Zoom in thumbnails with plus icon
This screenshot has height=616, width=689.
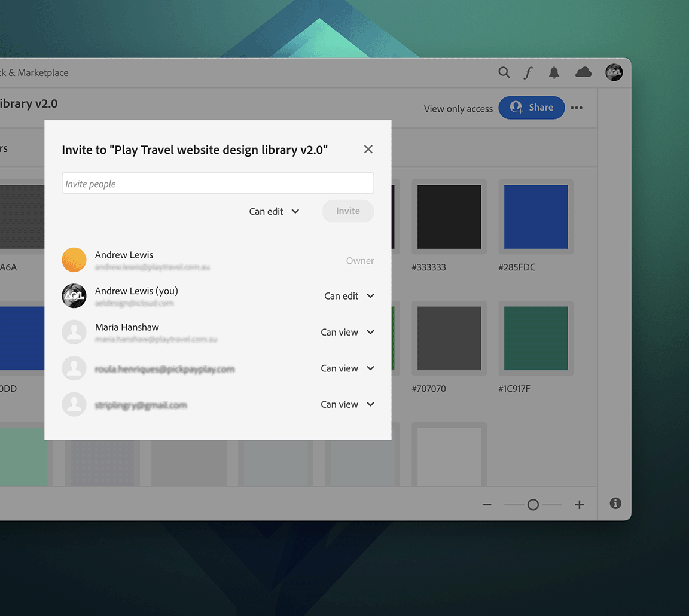tap(579, 504)
